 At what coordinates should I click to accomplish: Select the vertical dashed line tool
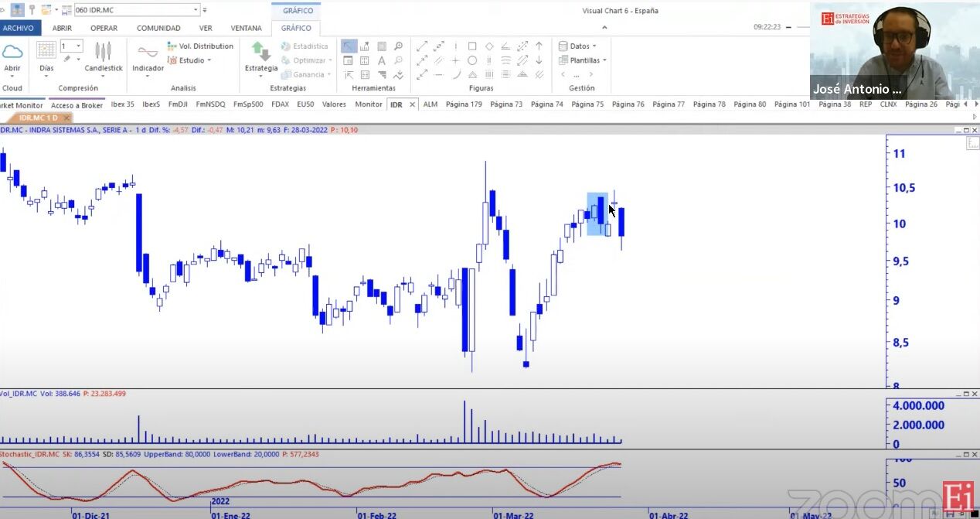coord(456,46)
